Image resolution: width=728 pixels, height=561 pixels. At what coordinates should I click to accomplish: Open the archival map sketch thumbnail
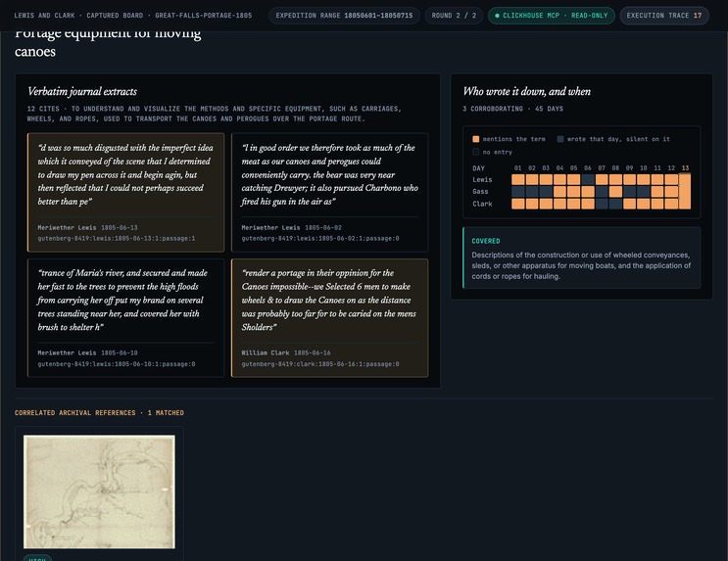(x=99, y=491)
